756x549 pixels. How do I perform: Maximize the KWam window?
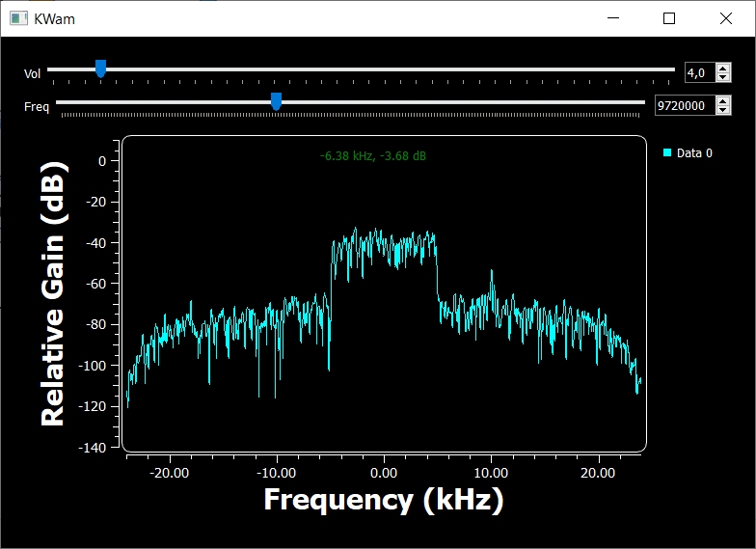click(x=669, y=18)
